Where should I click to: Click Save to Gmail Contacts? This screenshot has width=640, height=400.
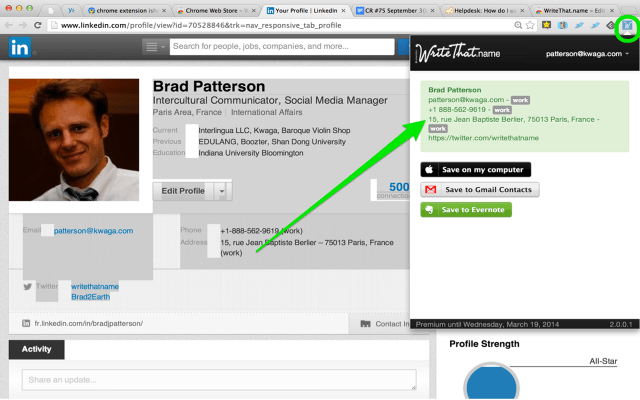(x=480, y=189)
